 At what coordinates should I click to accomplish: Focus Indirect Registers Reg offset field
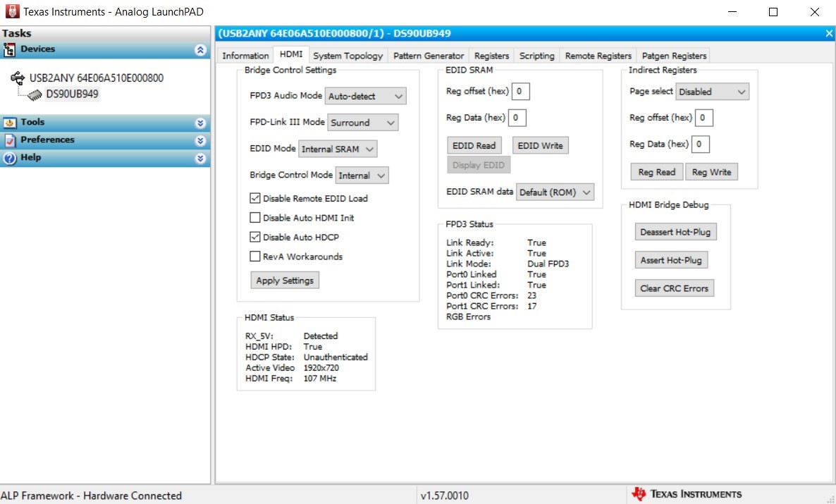(x=703, y=118)
